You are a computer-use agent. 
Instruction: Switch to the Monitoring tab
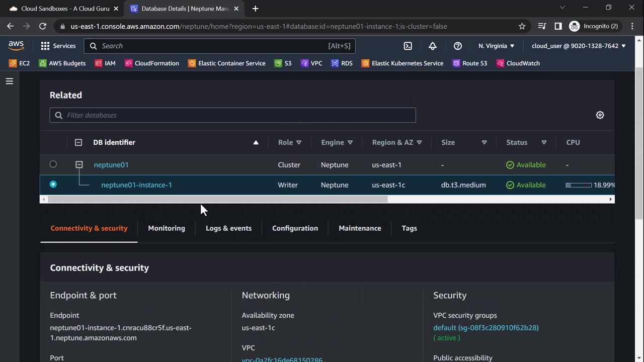[x=167, y=228]
